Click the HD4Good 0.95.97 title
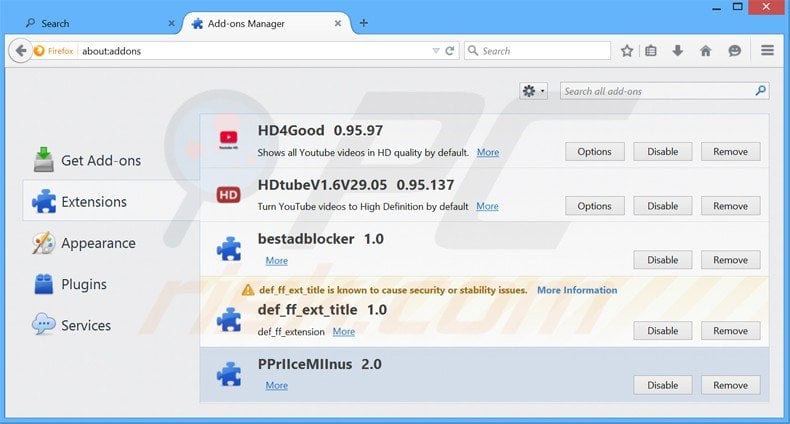790x424 pixels. pos(320,130)
